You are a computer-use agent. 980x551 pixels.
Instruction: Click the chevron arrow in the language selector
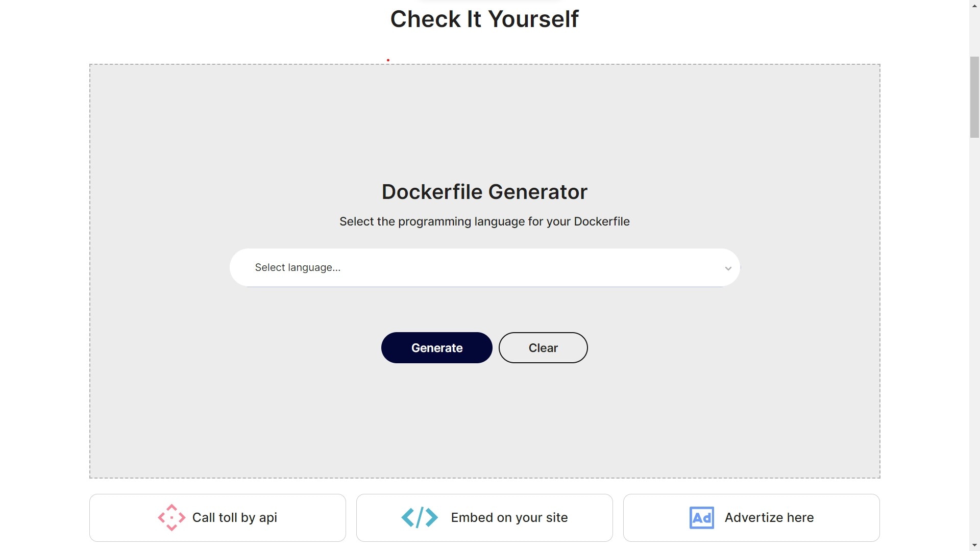728,268
